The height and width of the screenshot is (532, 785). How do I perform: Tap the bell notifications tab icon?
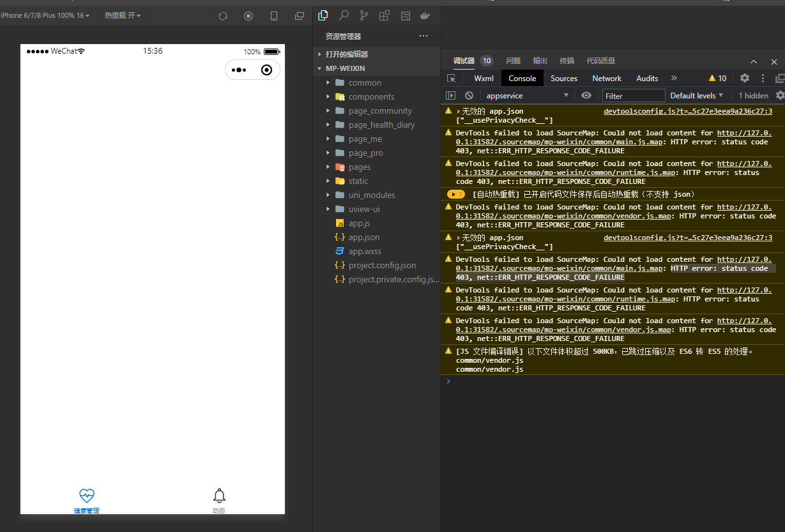[219, 495]
